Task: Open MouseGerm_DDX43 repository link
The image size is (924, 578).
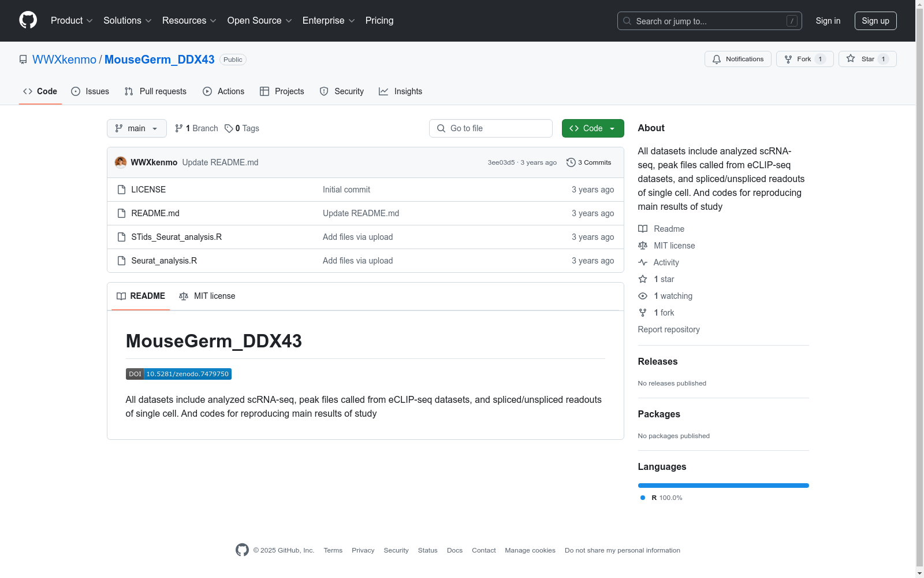Action: [159, 60]
